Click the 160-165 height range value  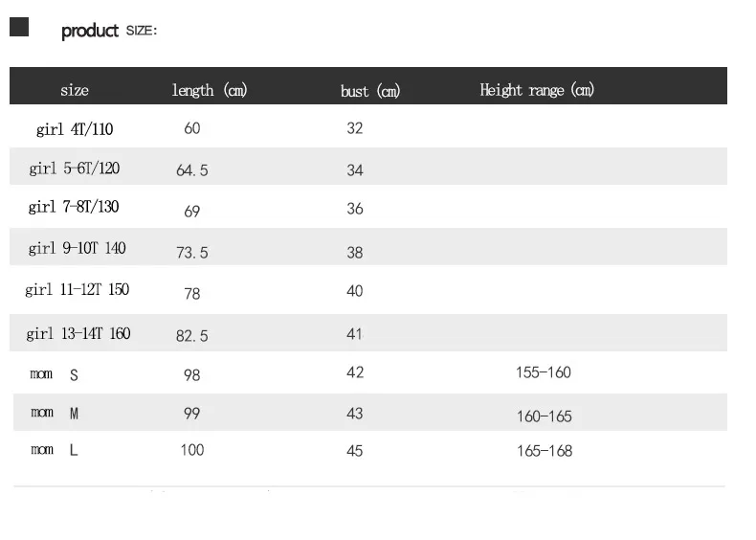click(x=545, y=416)
